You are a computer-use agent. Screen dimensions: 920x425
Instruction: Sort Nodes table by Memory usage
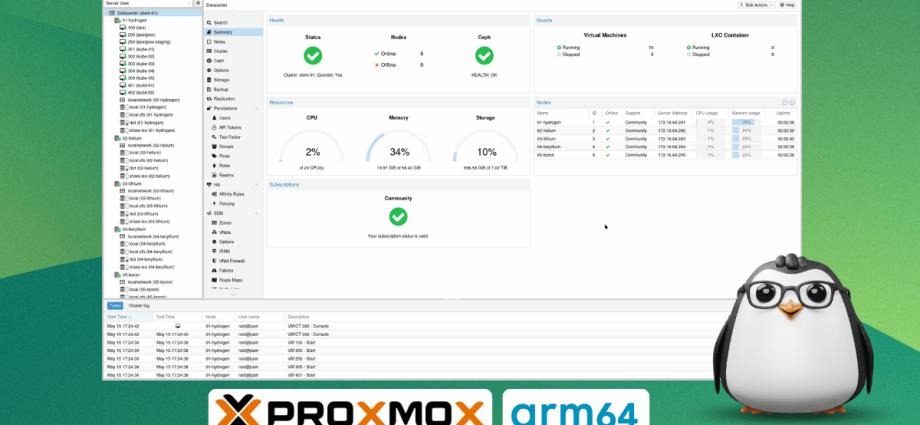746,113
